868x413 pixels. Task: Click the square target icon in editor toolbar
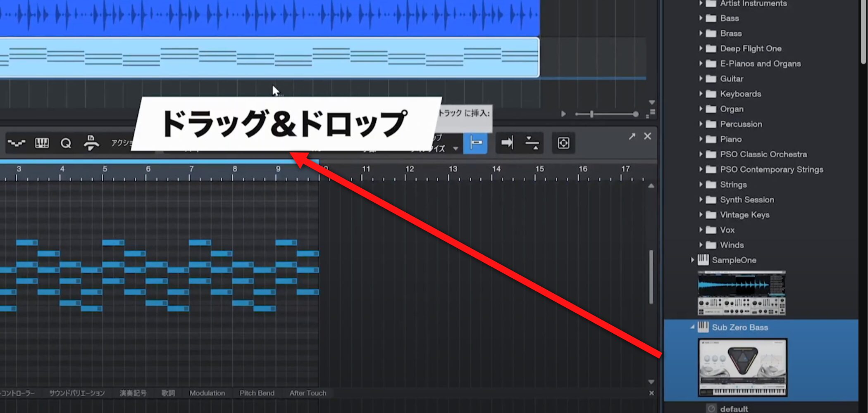point(563,143)
